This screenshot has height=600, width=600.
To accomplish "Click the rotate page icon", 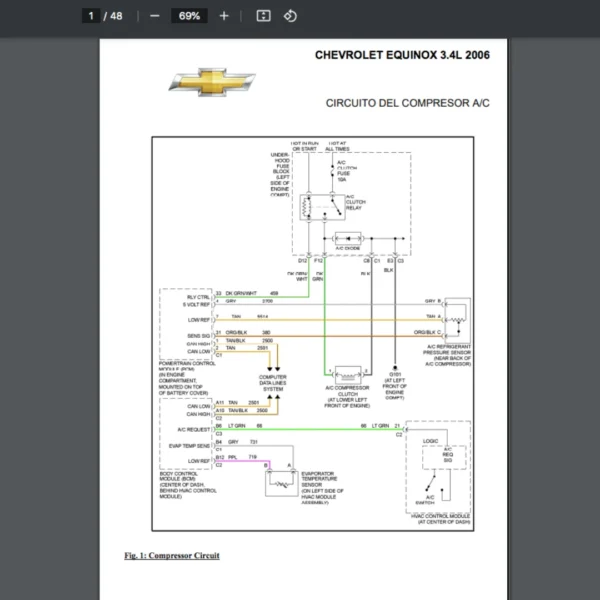I will pos(290,16).
